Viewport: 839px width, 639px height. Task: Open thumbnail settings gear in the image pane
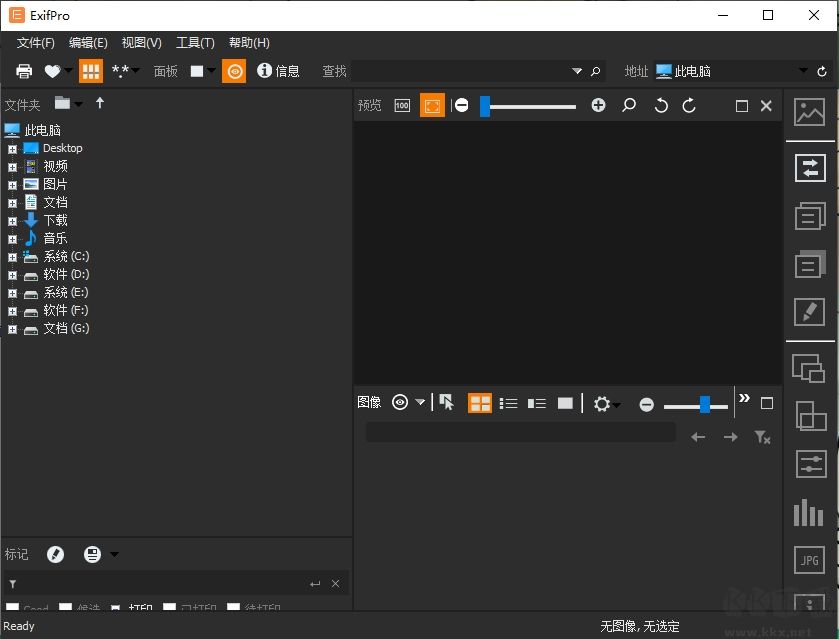point(601,404)
